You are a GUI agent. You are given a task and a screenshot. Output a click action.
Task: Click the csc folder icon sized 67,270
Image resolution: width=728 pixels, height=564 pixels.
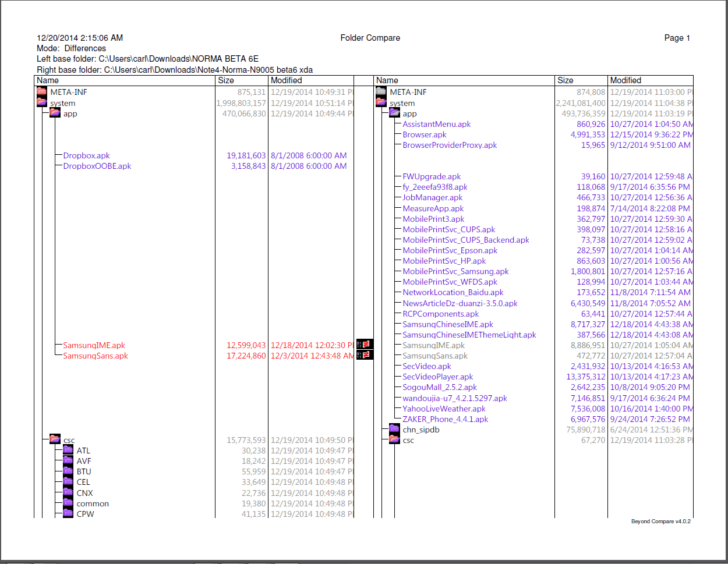(x=395, y=439)
